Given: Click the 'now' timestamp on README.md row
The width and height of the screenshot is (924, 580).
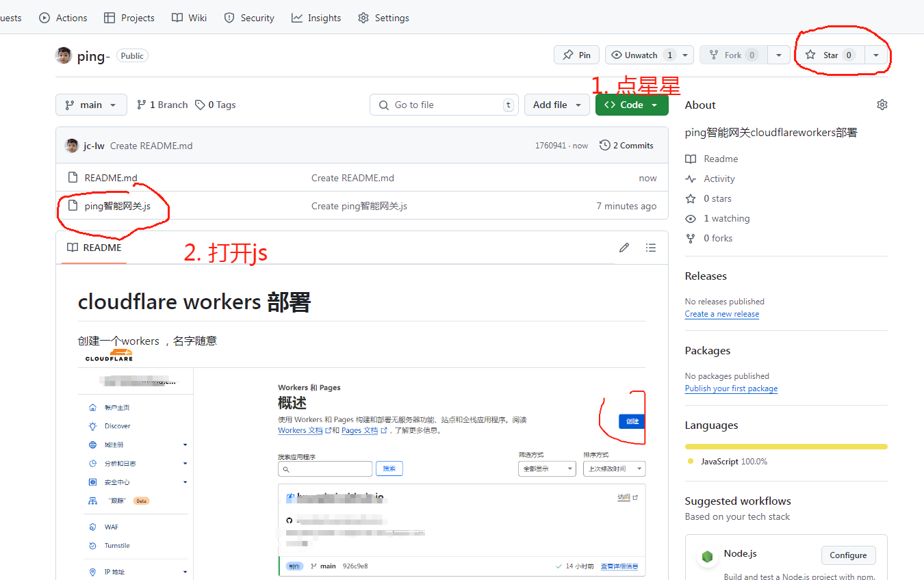Looking at the screenshot, I should tap(648, 178).
